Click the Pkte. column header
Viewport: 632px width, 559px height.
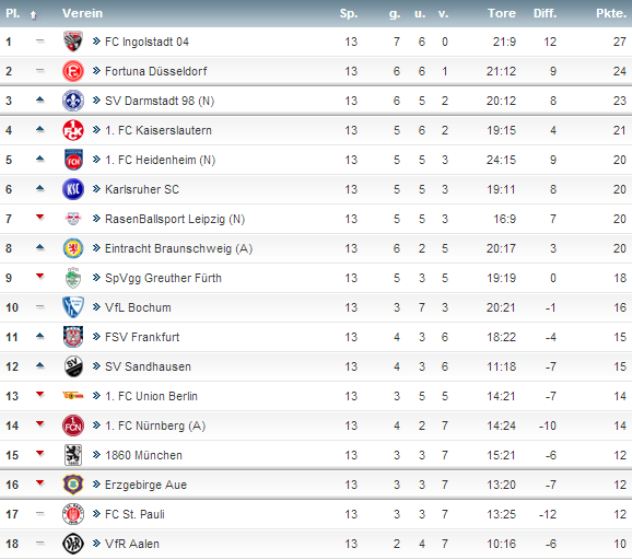click(610, 14)
